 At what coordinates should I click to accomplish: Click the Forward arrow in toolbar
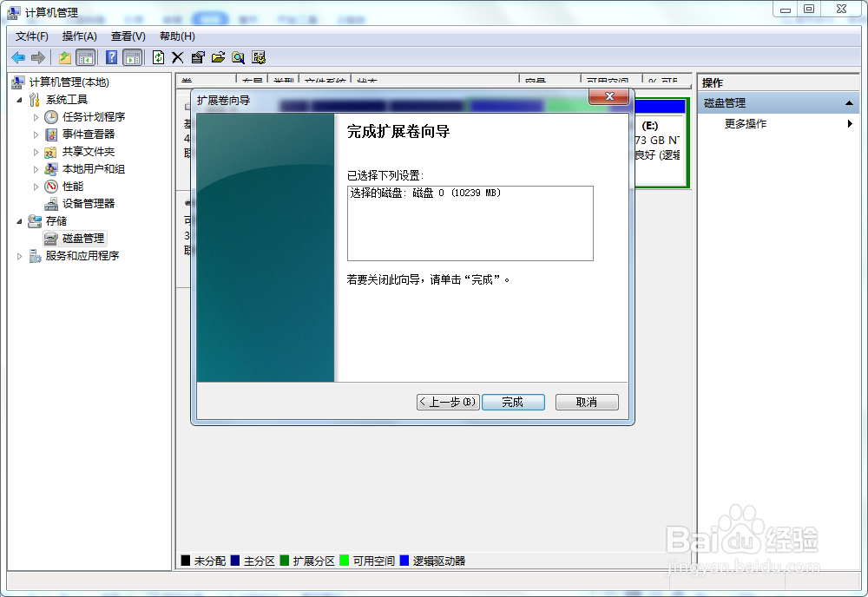pos(38,57)
